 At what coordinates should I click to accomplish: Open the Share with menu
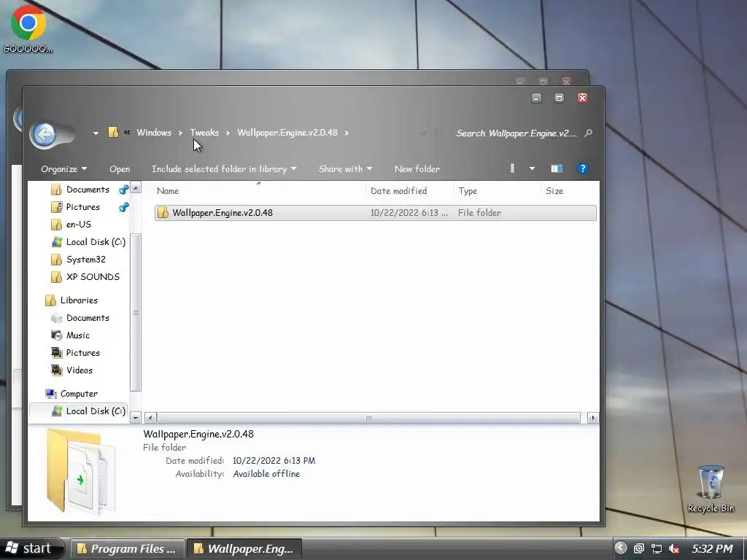tap(345, 169)
